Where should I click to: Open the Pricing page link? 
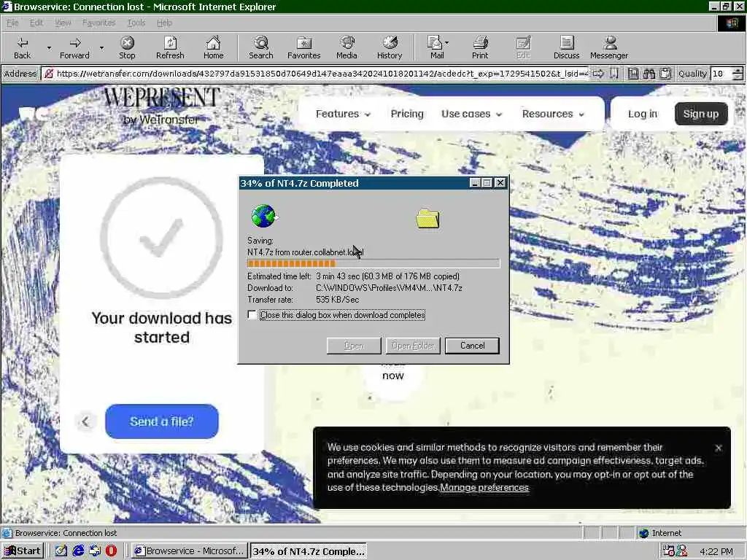(407, 114)
